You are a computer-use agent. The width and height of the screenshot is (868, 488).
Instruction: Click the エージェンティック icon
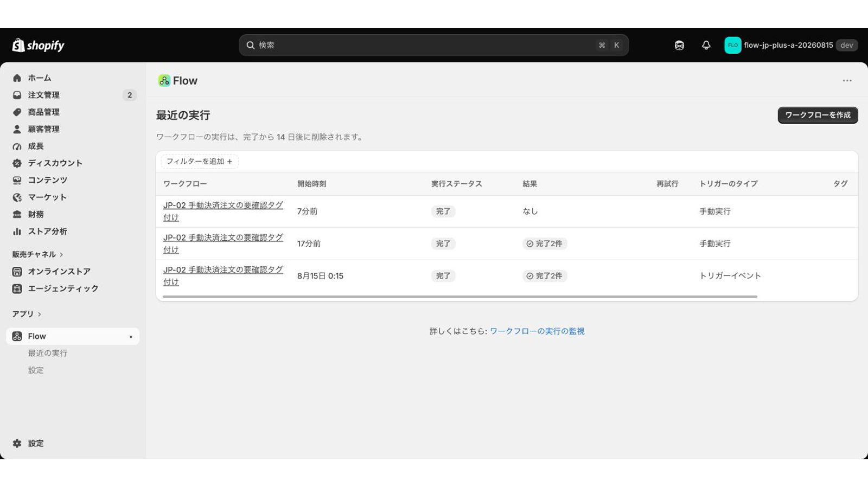tap(17, 288)
